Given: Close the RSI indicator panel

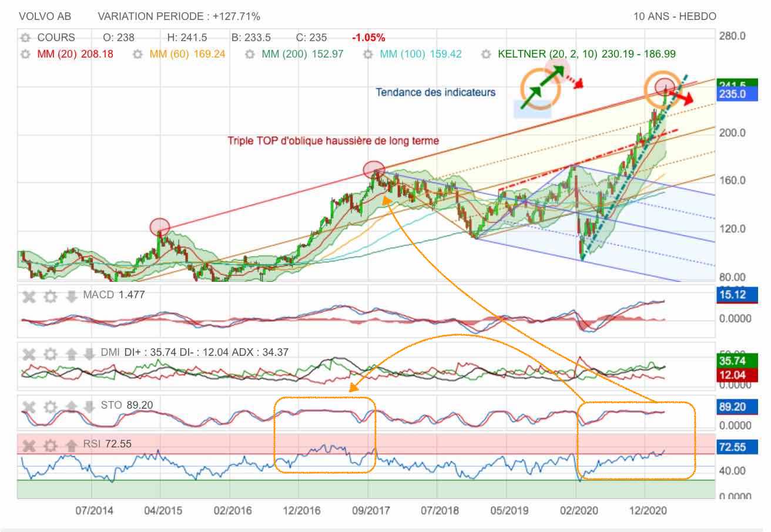Looking at the screenshot, I should coord(29,445).
